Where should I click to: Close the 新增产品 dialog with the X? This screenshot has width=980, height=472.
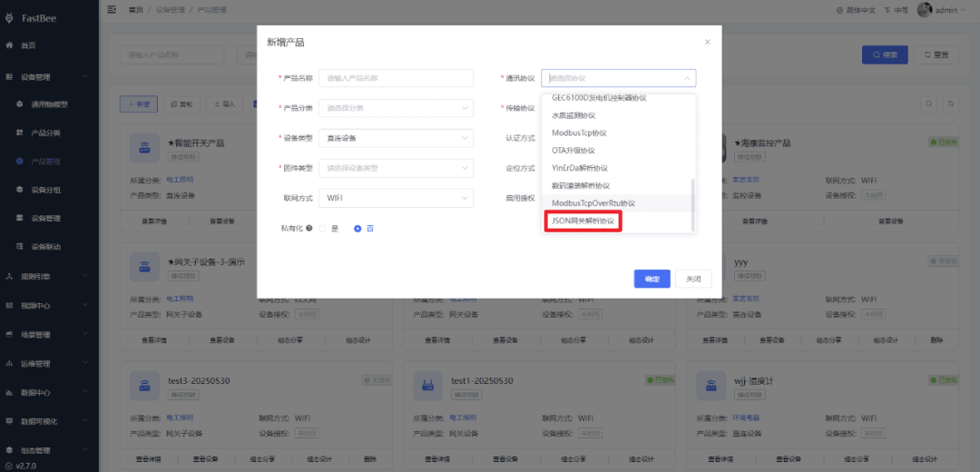pyautogui.click(x=708, y=42)
